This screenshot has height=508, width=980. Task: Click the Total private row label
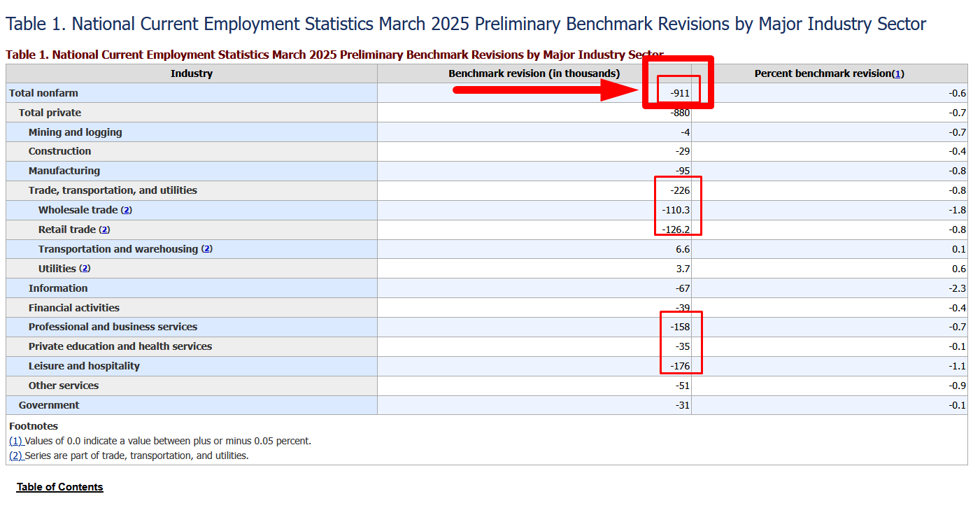[50, 113]
